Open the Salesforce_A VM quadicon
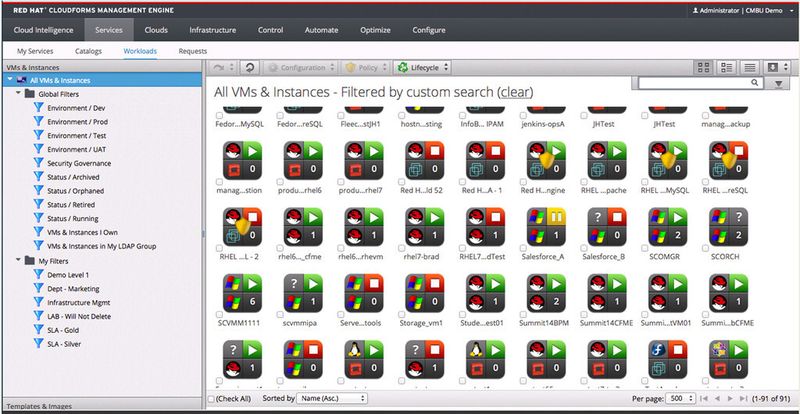 click(x=546, y=226)
